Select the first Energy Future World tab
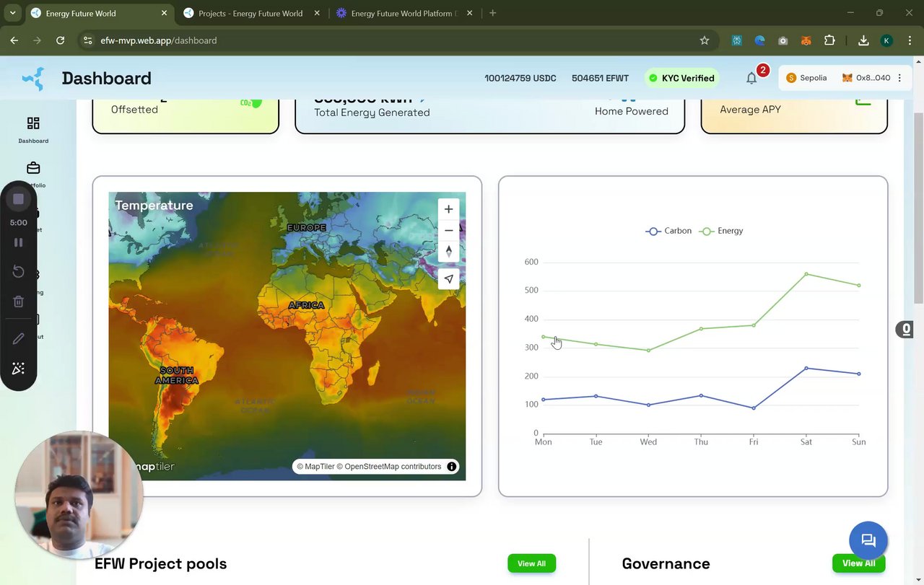Image resolution: width=924 pixels, height=585 pixels. (x=100, y=13)
